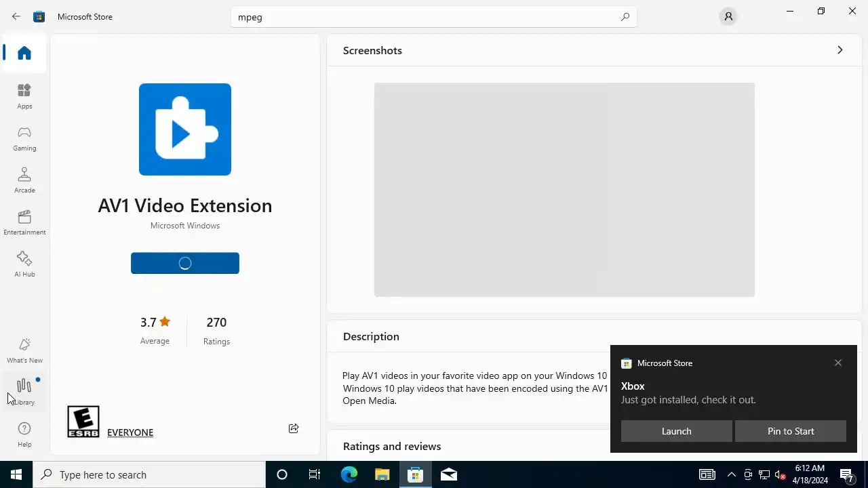The width and height of the screenshot is (868, 488).
Task: Open the Action Center notifications icon
Action: coord(848,474)
